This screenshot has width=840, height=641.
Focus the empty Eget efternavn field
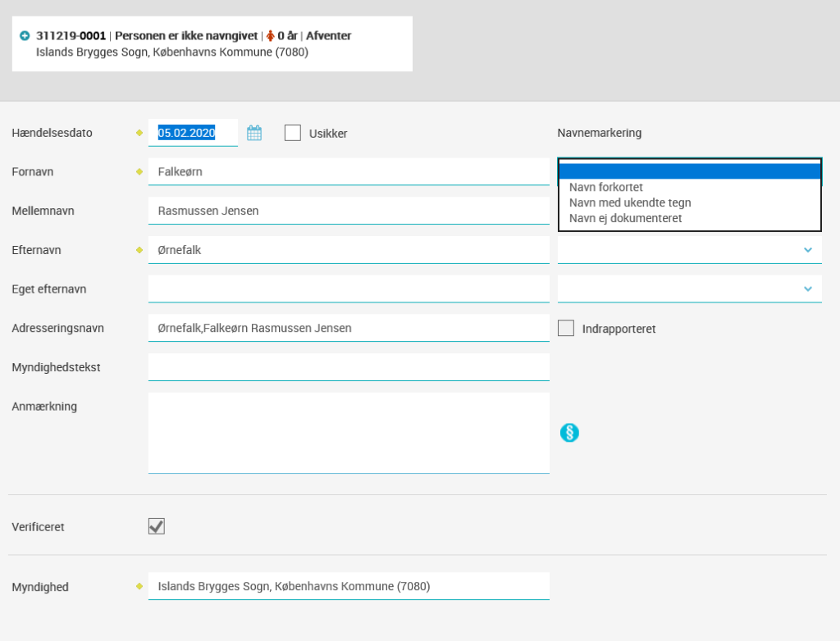pyautogui.click(x=349, y=289)
